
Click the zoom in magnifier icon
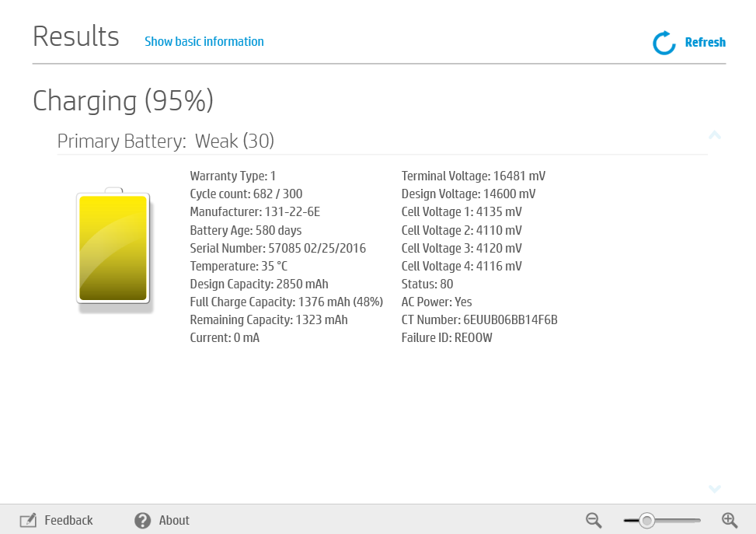tap(730, 520)
